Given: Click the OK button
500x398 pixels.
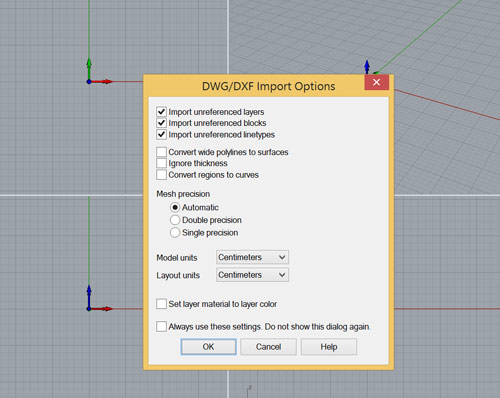Looking at the screenshot, I should click(x=209, y=347).
